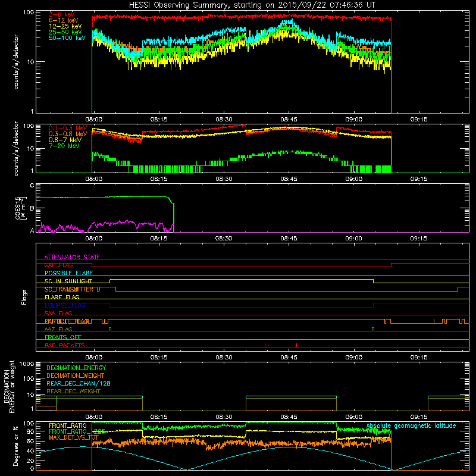The width and height of the screenshot is (476, 476).
Task: Click the REAR_DEC_WEIGHT legend label
Action: point(73,392)
